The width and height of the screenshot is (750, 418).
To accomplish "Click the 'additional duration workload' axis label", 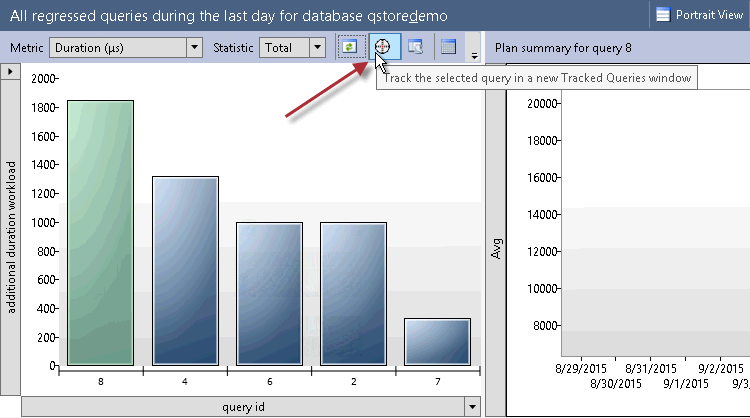I will [11, 237].
